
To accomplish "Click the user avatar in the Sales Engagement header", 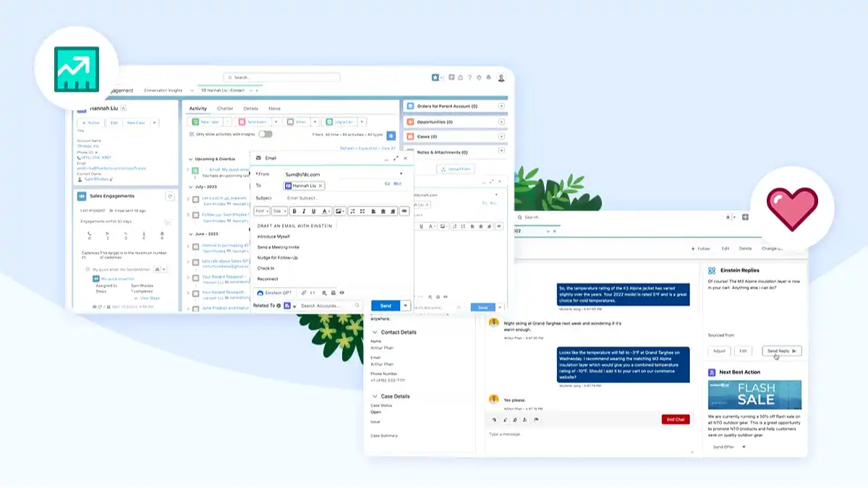I will [500, 77].
